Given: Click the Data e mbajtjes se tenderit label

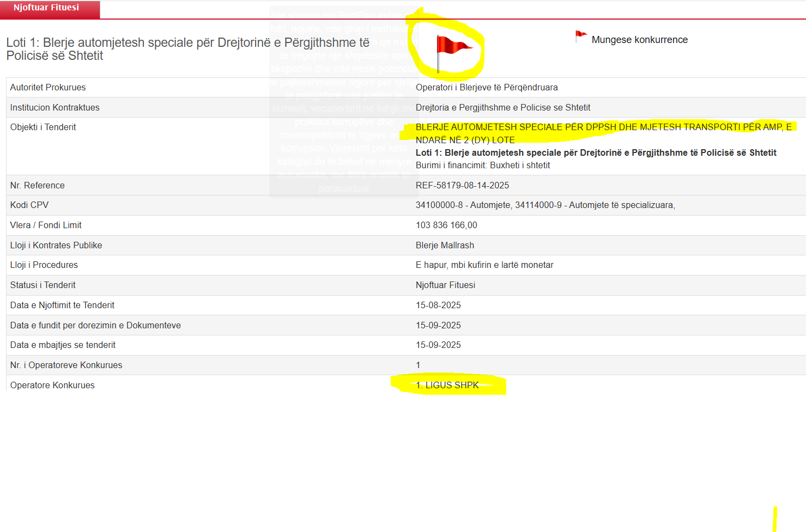Looking at the screenshot, I should tap(63, 345).
